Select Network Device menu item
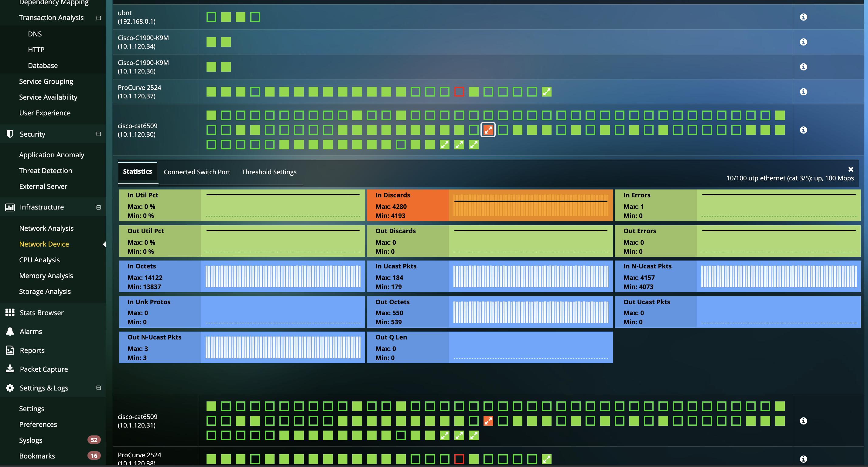The height and width of the screenshot is (467, 868). pos(44,244)
